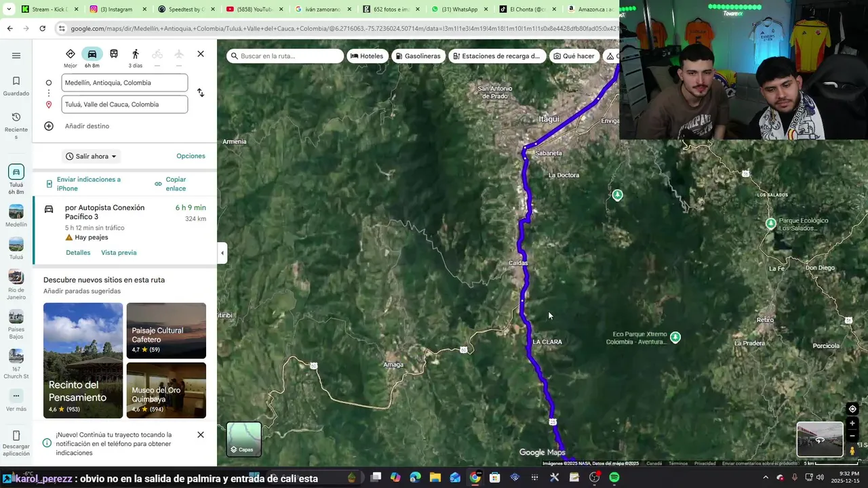This screenshot has height=488, width=868.
Task: Open Recinto del Pensamiento card
Action: click(83, 361)
